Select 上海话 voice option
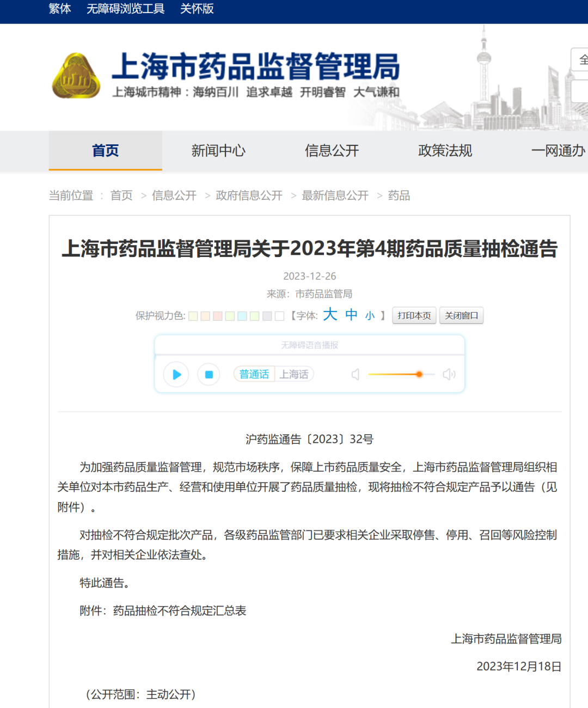Viewport: 588px width, 708px height. 294,374
